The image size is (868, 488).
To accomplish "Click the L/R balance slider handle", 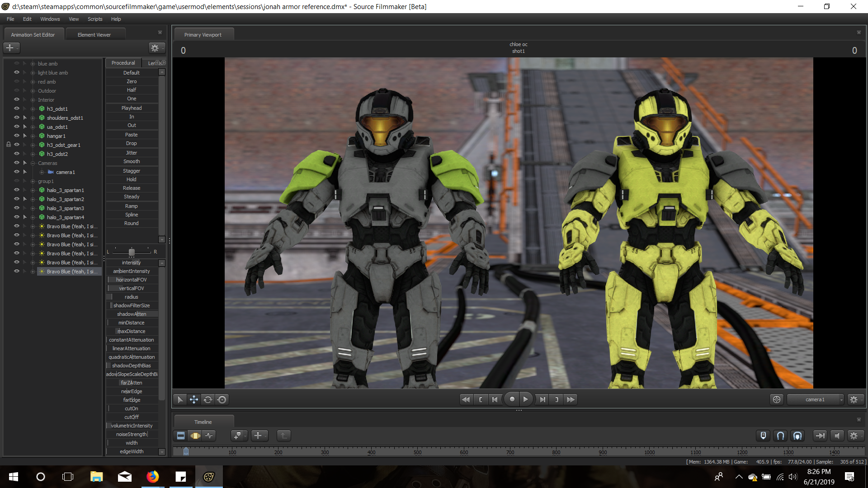I will (x=132, y=252).
